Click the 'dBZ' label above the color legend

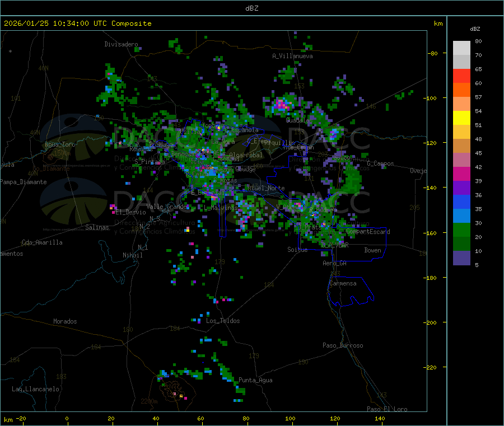coord(475,29)
